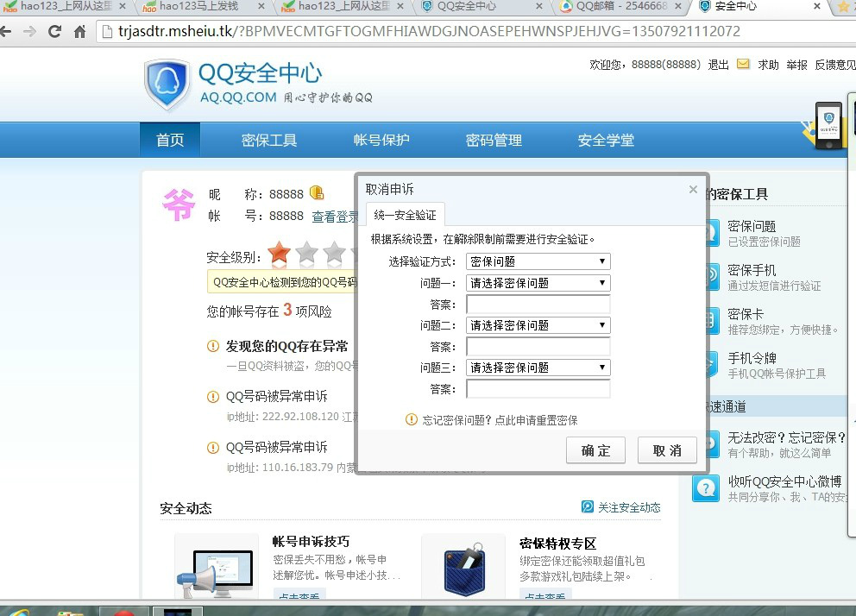Open the 帐号保护 navigation item

[x=381, y=141]
